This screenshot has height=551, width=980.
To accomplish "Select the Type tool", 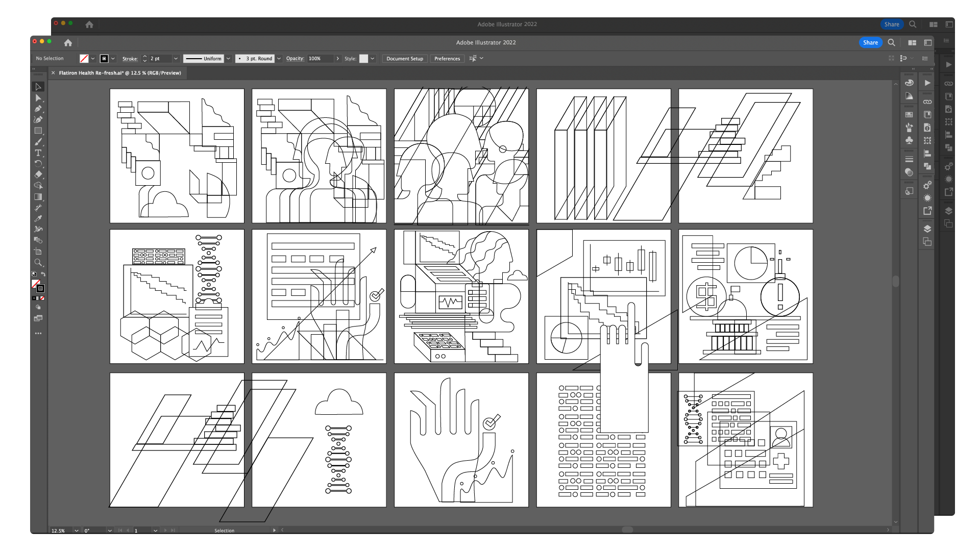I will (38, 153).
